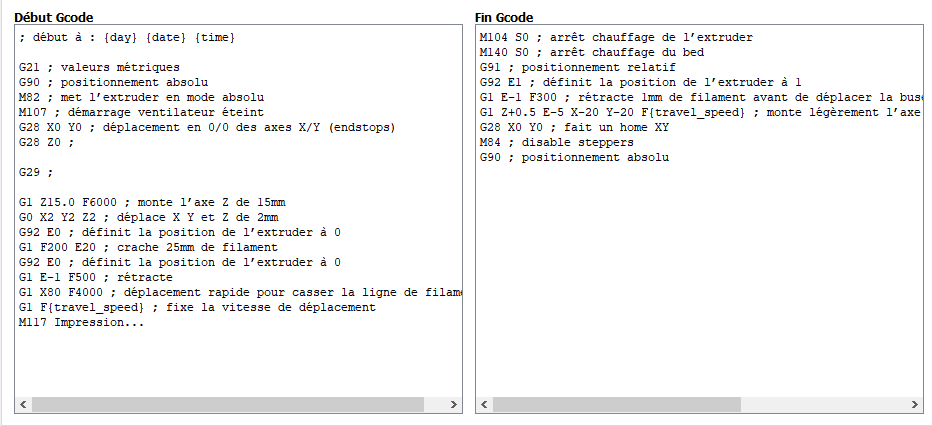Click the Début Gcode horizontal scrollbar thumb

[228, 405]
